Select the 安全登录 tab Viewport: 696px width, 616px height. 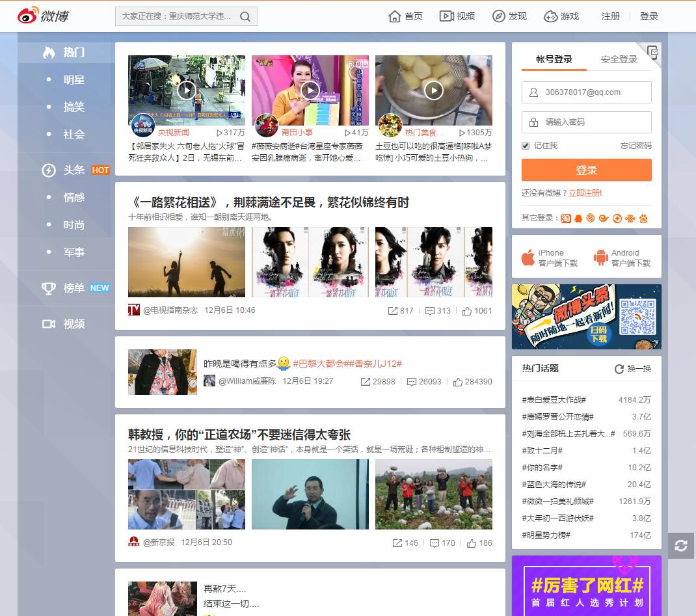coord(619,59)
